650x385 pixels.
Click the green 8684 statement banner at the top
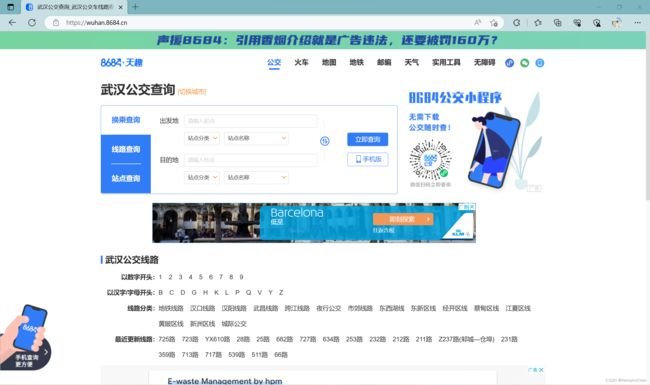click(323, 40)
